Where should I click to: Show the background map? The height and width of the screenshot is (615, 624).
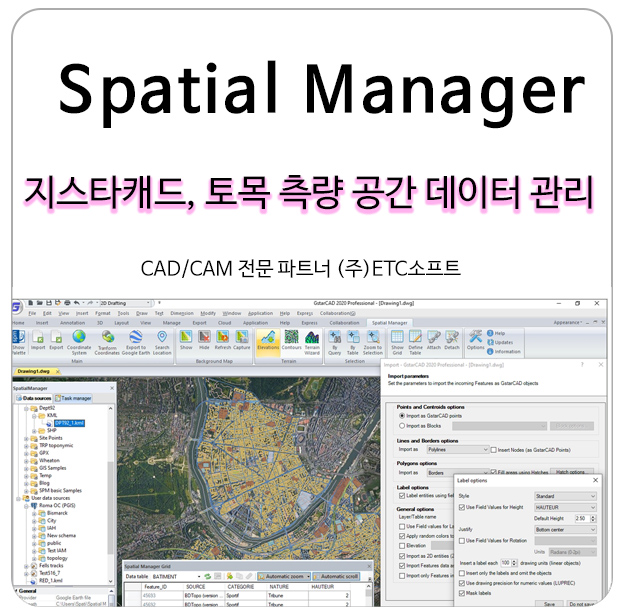tap(186, 340)
